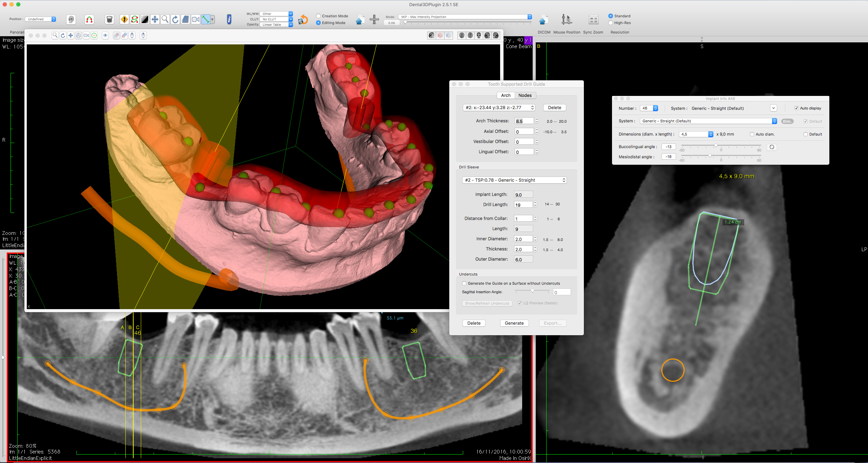
Task: Enable Generate the Guide on Surface without Undercuts
Action: point(464,283)
